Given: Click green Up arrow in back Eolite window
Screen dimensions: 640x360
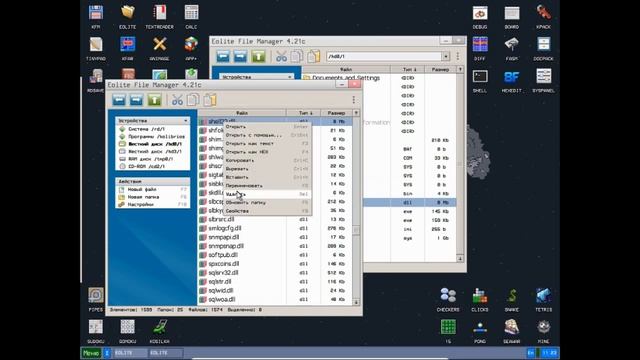Looking at the screenshot, I should tap(258, 56).
